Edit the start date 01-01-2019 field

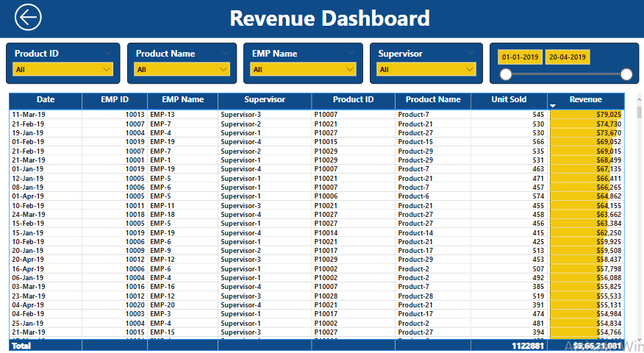[520, 57]
